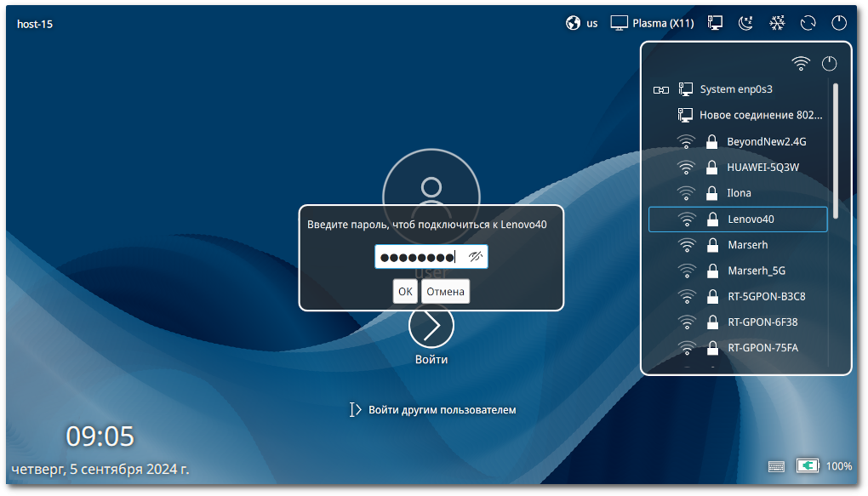Click the shutdown power icon in top bar
The image size is (868, 496).
pos(840,24)
